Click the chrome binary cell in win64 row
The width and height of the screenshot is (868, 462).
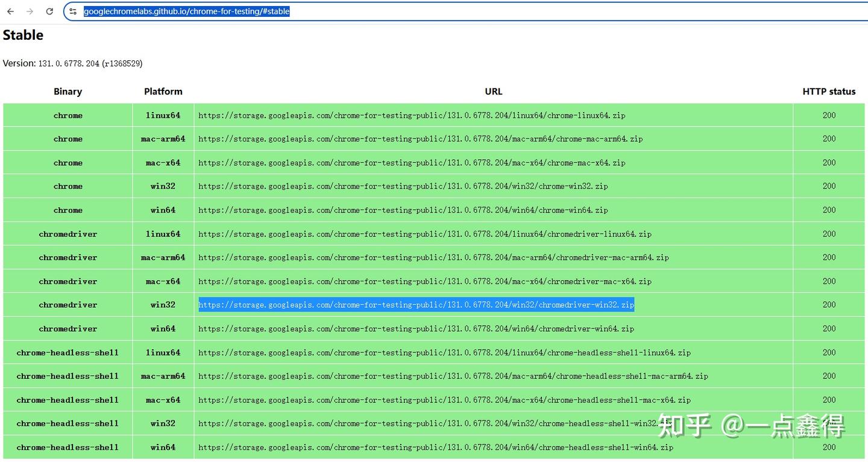click(x=68, y=210)
